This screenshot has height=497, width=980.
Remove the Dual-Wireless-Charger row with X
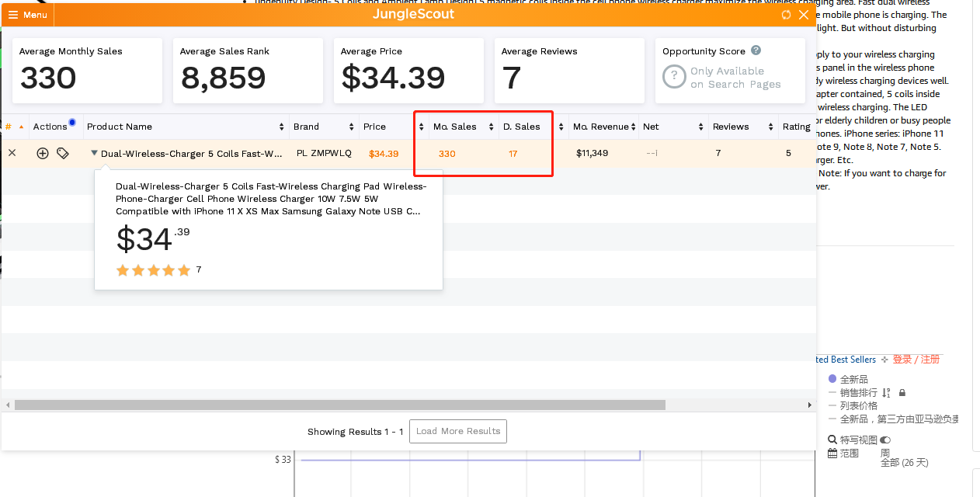(12, 153)
